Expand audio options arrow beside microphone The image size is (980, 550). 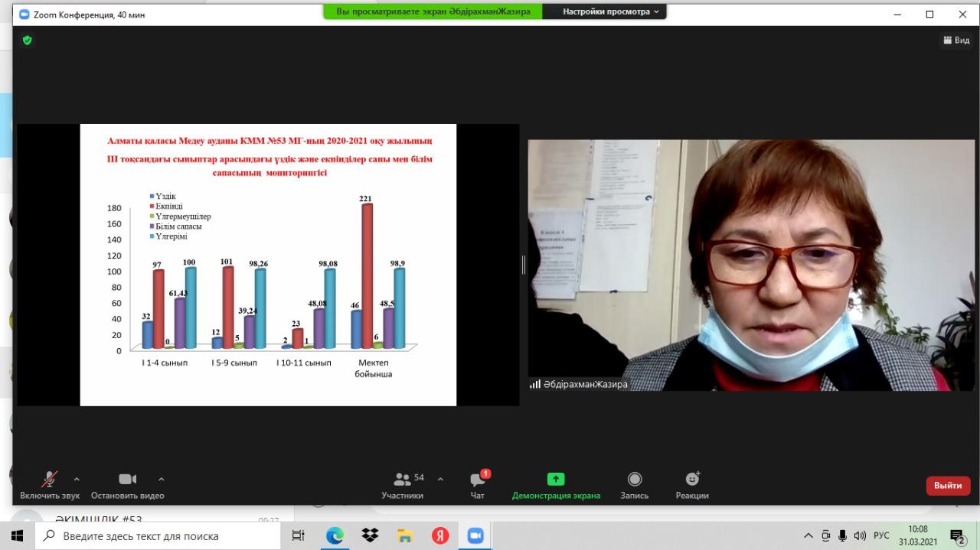tap(77, 480)
